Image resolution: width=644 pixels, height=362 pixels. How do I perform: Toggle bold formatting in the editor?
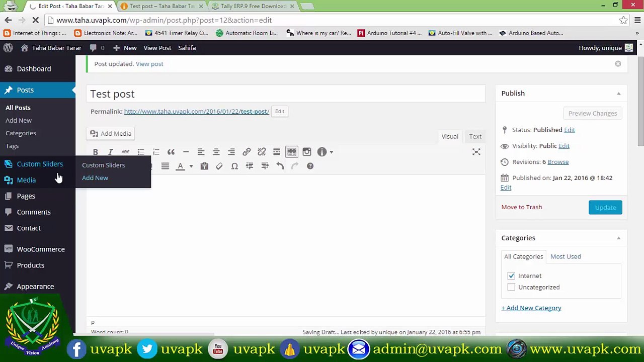click(x=95, y=152)
